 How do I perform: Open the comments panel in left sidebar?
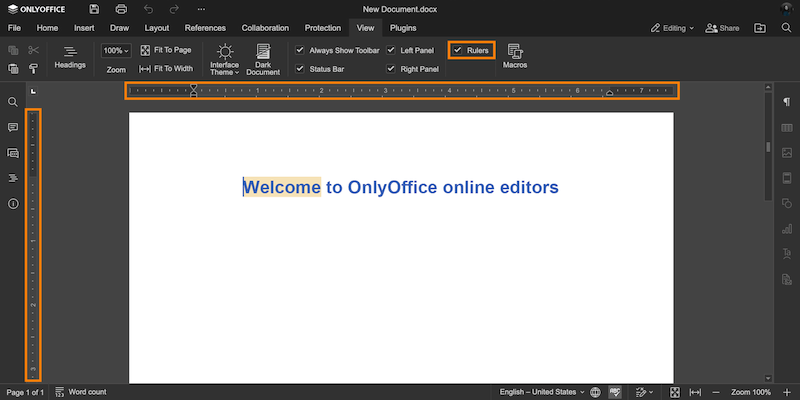[x=13, y=128]
